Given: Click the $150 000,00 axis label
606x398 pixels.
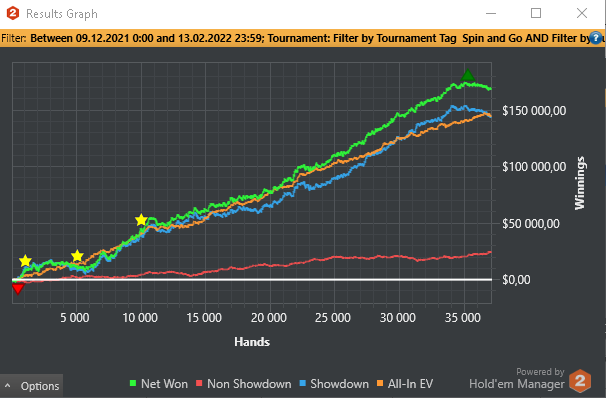Looking at the screenshot, I should tap(534, 111).
